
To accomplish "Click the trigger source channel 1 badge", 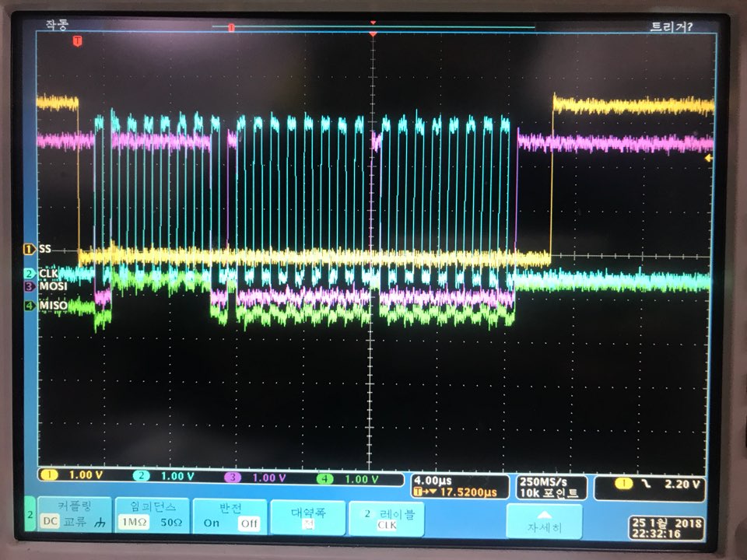I will point(623,484).
